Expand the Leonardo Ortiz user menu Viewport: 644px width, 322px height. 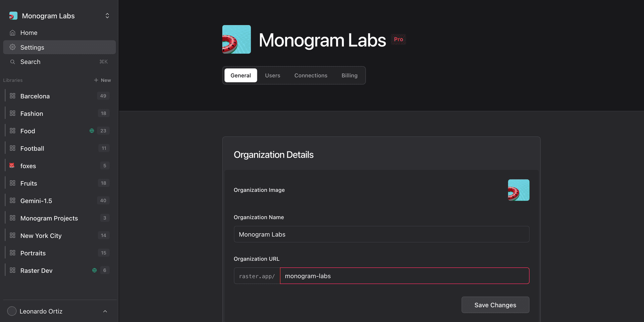(105, 311)
